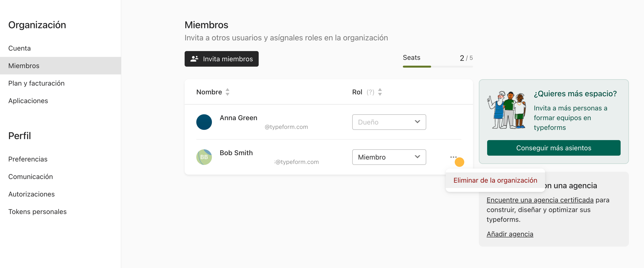Image resolution: width=644 pixels, height=268 pixels.
Task: Click the Seats label
Action: [x=411, y=57]
